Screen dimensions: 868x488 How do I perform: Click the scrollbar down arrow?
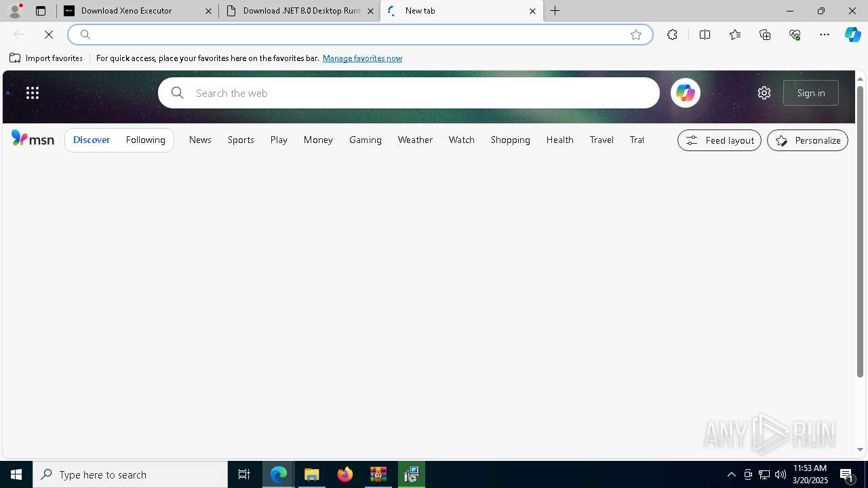(860, 450)
